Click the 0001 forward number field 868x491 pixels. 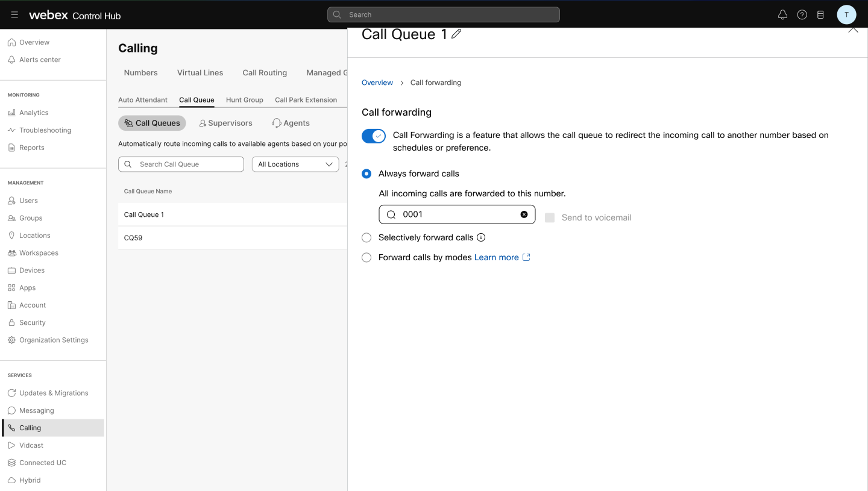tap(457, 214)
